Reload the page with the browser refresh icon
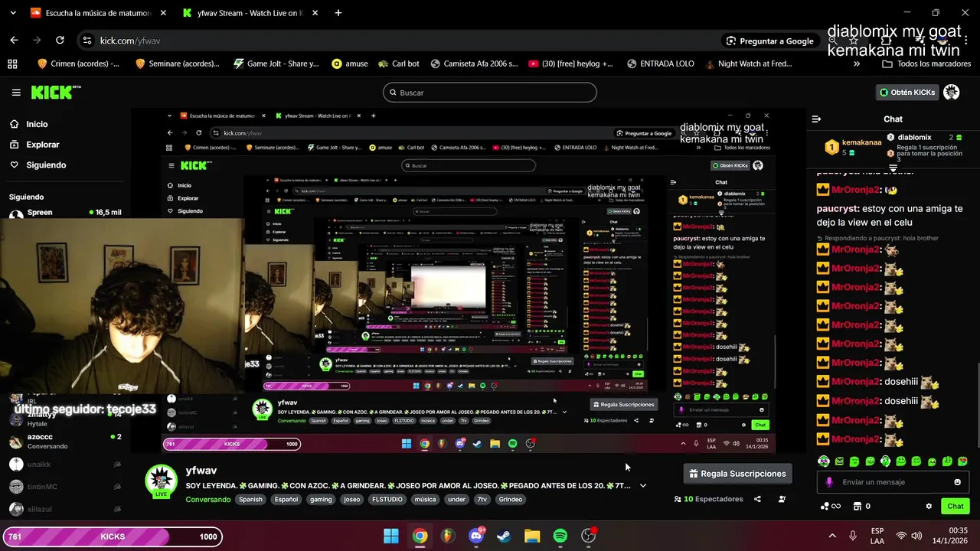This screenshot has width=980, height=551. (x=60, y=41)
